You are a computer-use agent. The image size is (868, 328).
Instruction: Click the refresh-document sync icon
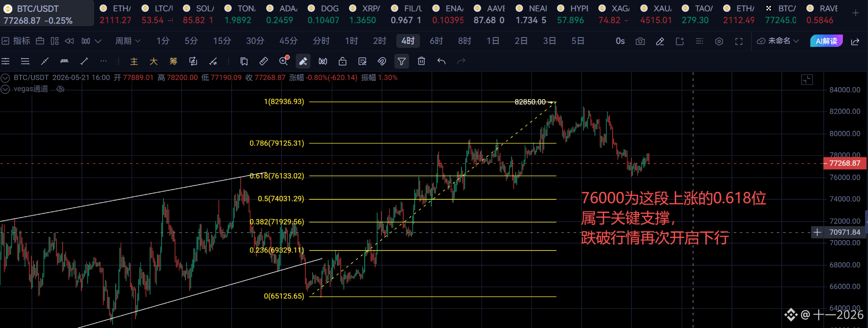pos(193,61)
